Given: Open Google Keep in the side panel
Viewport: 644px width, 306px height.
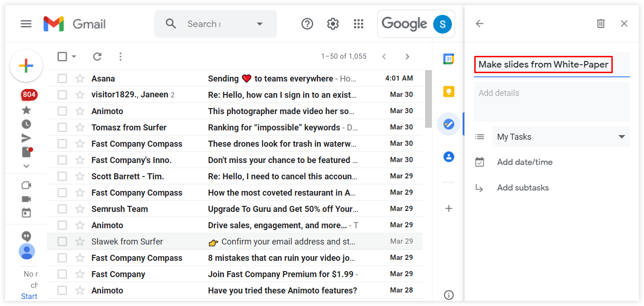Looking at the screenshot, I should 448,91.
